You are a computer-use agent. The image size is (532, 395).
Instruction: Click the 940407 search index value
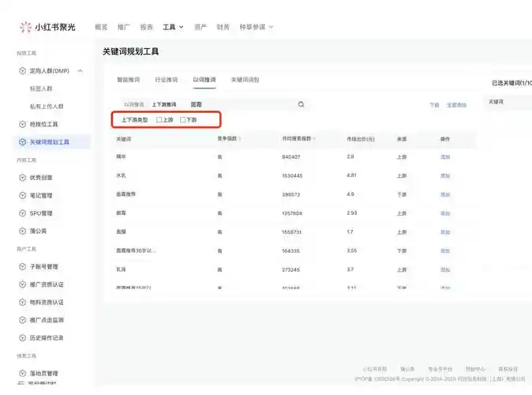coord(291,157)
